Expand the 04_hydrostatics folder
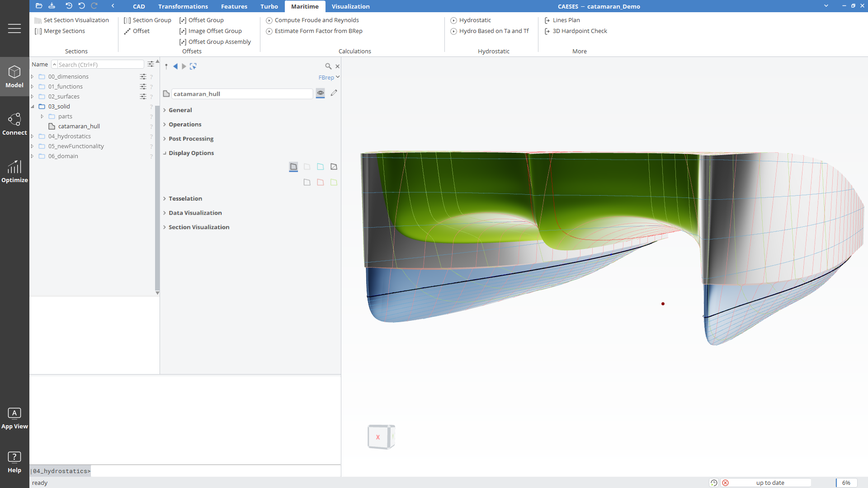The width and height of the screenshot is (868, 488). click(33, 136)
